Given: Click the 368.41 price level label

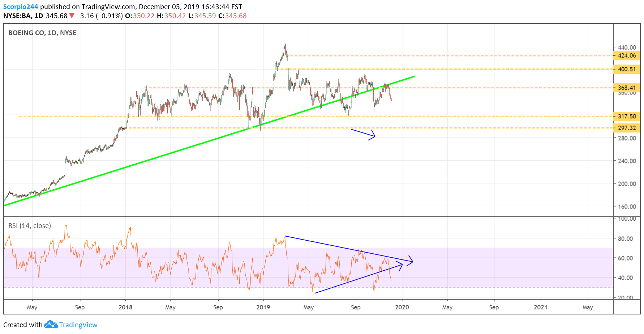Looking at the screenshot, I should point(627,88).
